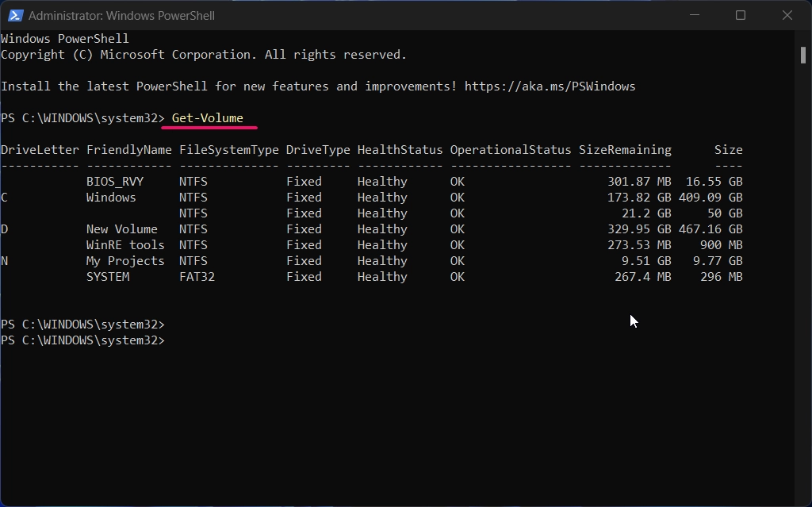Click OK status in Windows row
The image size is (812, 507).
point(458,198)
